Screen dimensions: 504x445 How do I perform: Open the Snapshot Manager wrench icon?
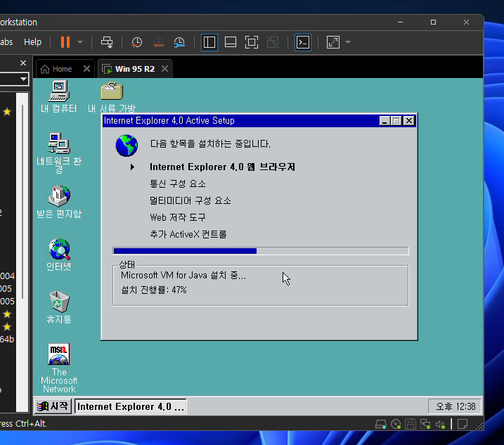(179, 42)
